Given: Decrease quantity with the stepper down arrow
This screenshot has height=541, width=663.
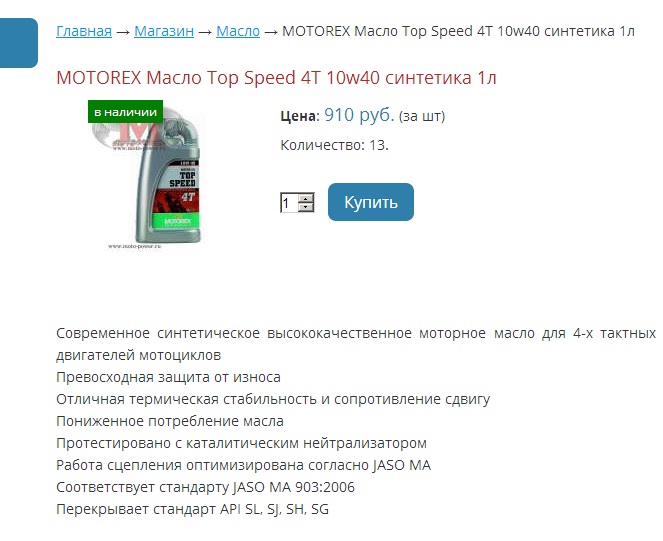Looking at the screenshot, I should (306, 207).
